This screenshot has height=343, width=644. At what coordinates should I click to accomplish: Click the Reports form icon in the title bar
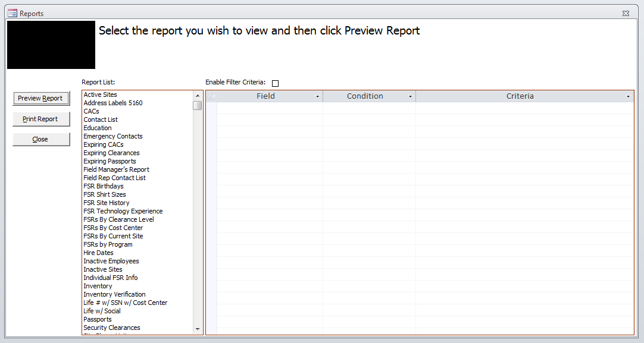(12, 12)
